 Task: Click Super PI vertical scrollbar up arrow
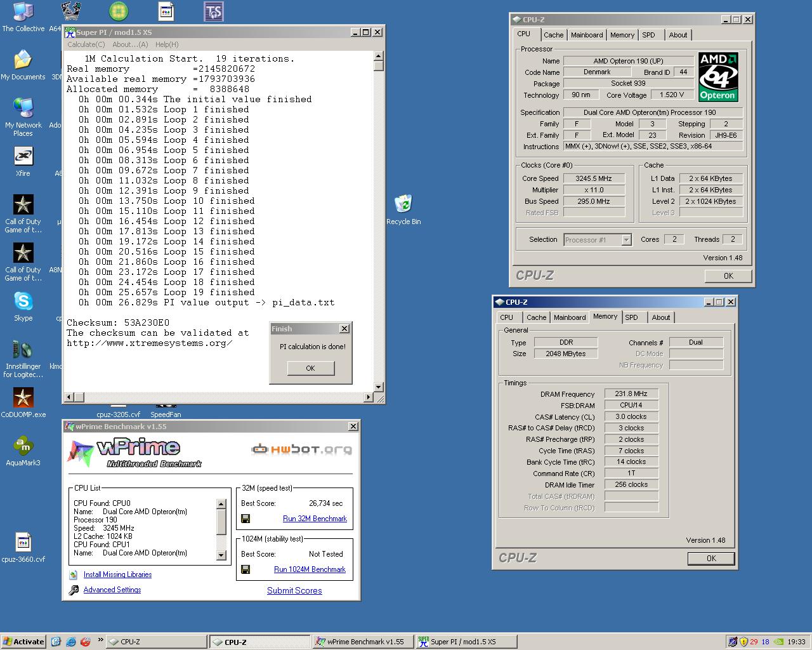point(379,56)
